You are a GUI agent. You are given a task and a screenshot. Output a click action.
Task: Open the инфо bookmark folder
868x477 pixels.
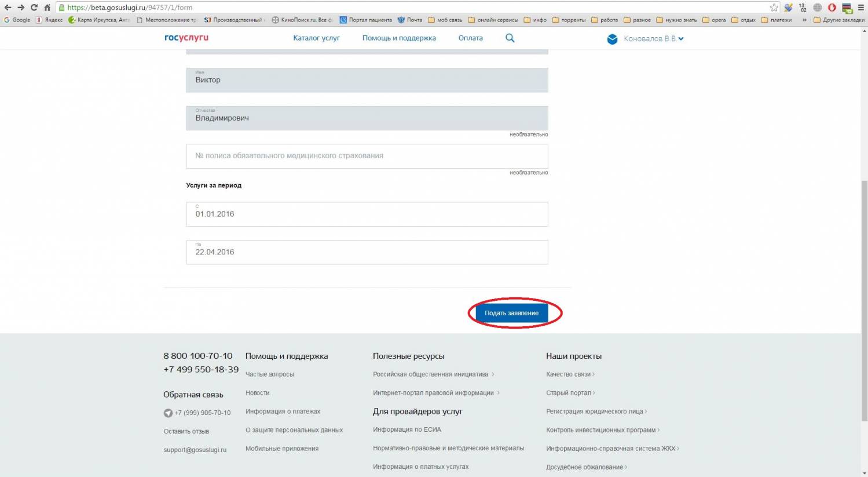(535, 20)
